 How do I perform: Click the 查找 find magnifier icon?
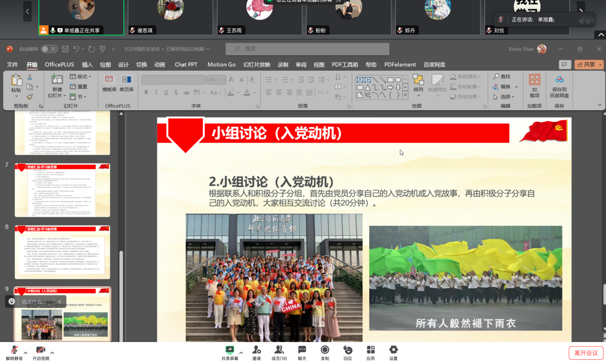tap(497, 77)
